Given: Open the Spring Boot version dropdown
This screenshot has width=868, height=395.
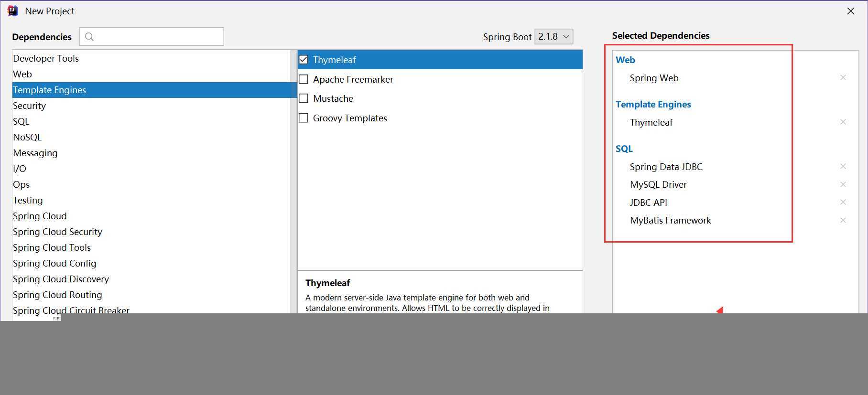Looking at the screenshot, I should pyautogui.click(x=553, y=36).
